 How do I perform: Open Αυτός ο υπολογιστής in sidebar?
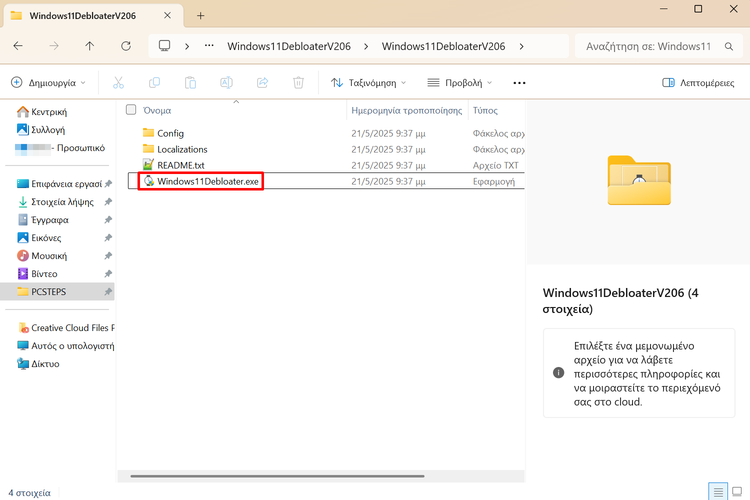[x=66, y=346]
